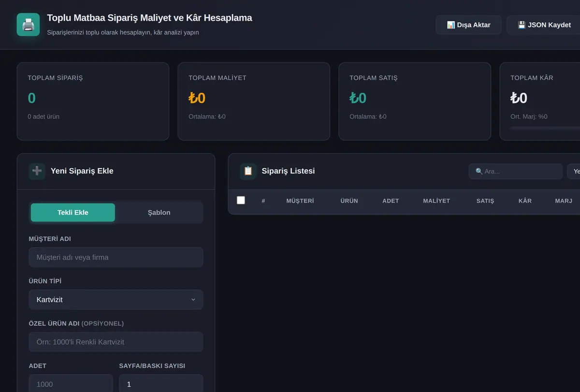Click the Toplam Sipariş summary card
The height and width of the screenshot is (392, 580).
click(93, 102)
